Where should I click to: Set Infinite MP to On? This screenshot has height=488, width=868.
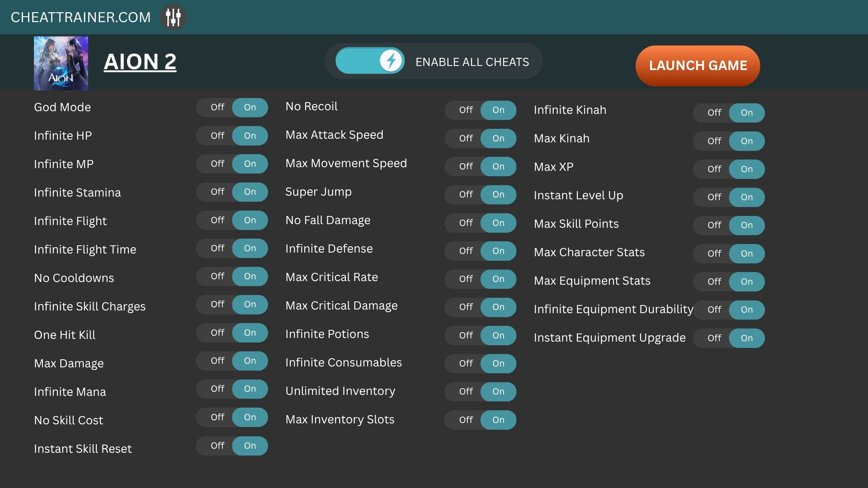250,164
